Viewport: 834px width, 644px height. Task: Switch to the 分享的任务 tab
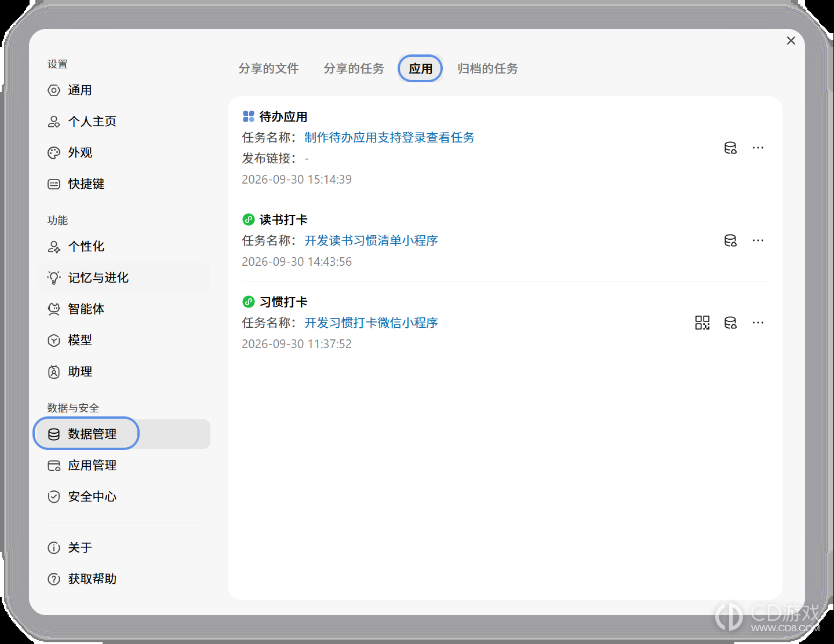[354, 68]
